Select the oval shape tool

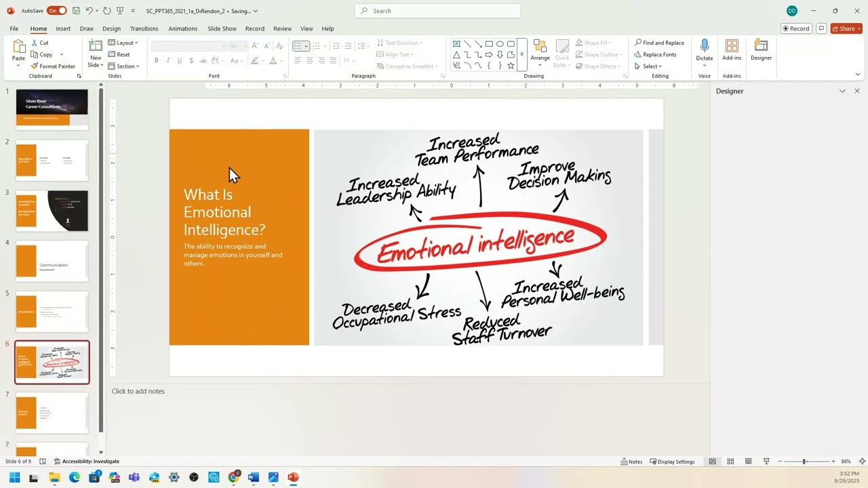(500, 43)
